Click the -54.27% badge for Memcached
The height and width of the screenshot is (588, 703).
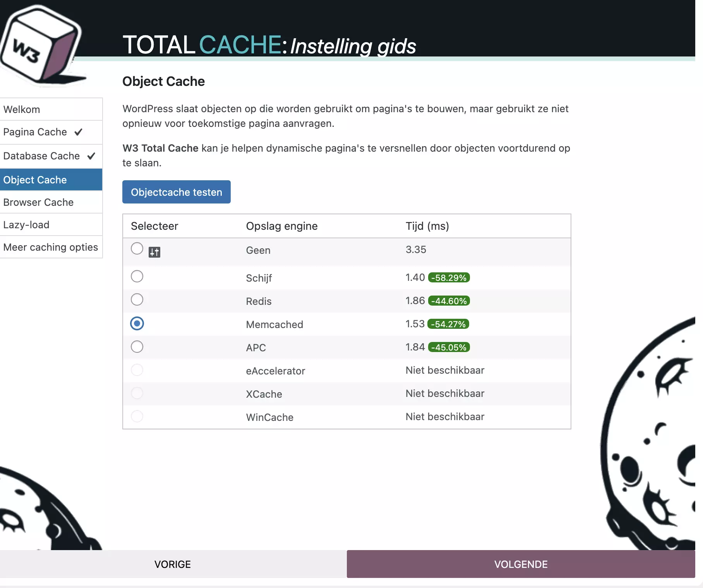(x=448, y=324)
